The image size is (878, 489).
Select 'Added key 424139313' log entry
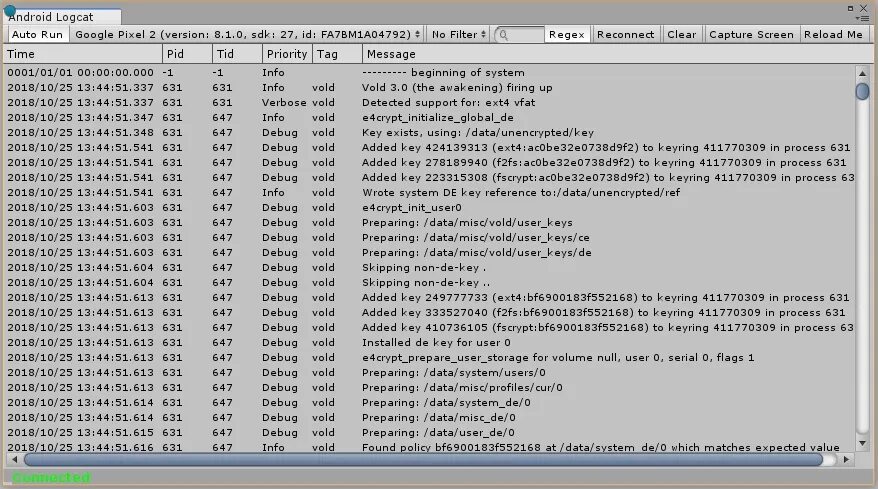point(430,148)
